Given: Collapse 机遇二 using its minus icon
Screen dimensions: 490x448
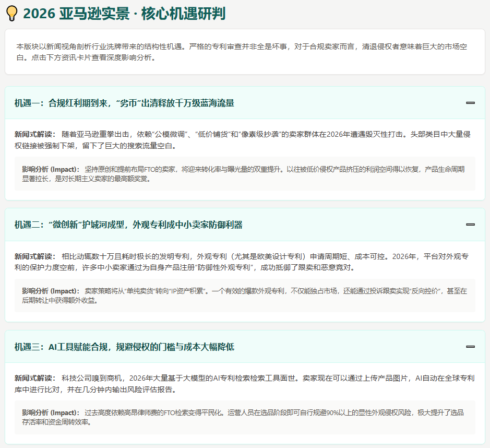Looking at the screenshot, I should point(470,225).
